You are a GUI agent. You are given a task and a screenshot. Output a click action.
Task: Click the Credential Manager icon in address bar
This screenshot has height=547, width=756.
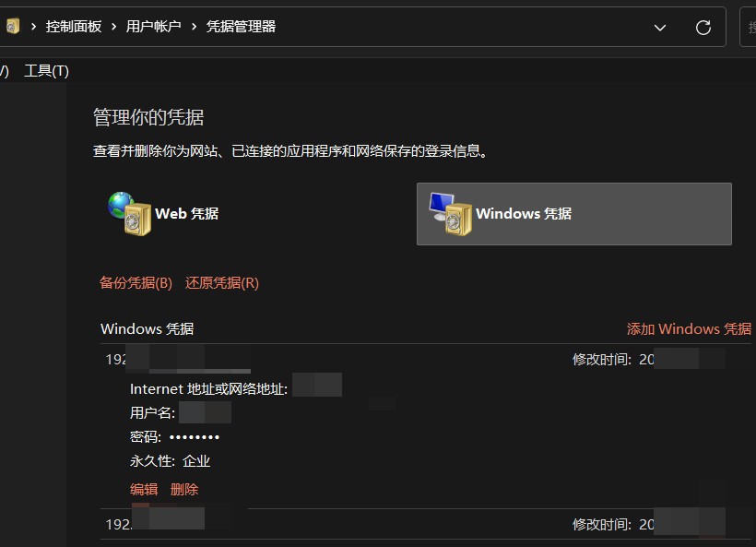13,26
